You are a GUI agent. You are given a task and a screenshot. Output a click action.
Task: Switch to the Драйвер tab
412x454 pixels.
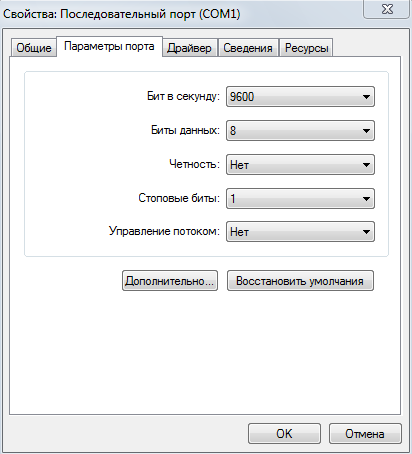click(189, 48)
